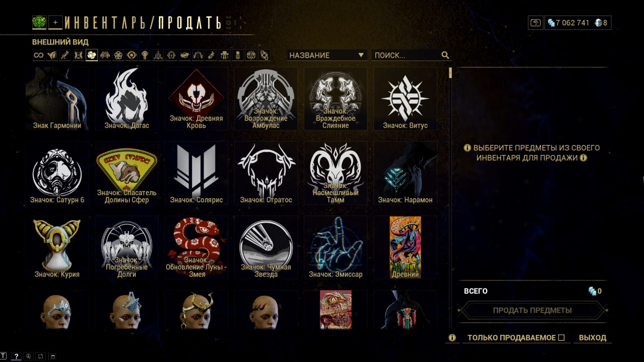Click the magnifier search icon
This screenshot has width=644, height=362.
pyautogui.click(x=445, y=55)
